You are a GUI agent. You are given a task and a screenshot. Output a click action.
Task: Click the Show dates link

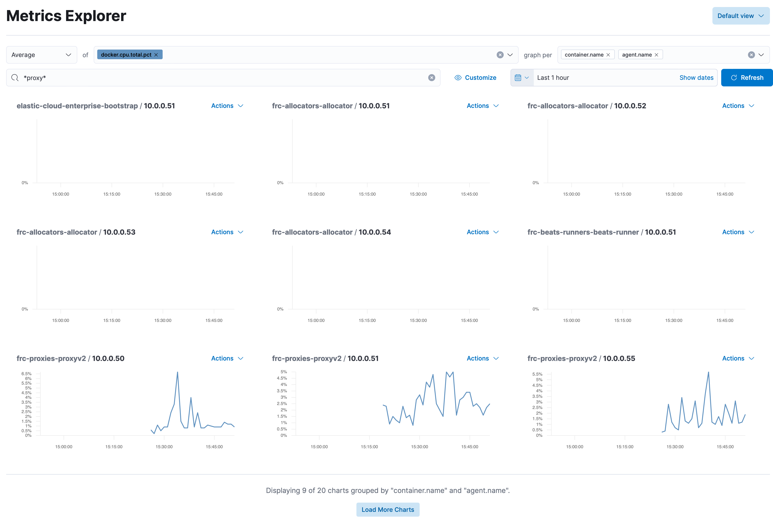pos(696,78)
